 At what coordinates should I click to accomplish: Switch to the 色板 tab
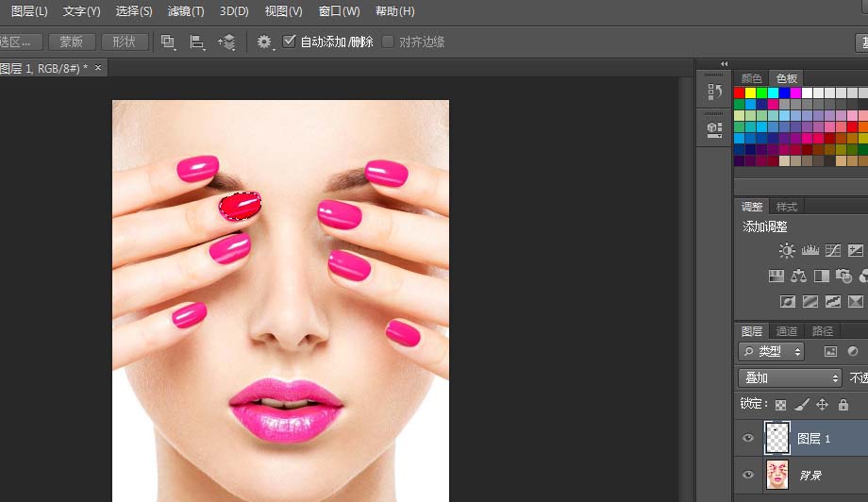[x=786, y=78]
